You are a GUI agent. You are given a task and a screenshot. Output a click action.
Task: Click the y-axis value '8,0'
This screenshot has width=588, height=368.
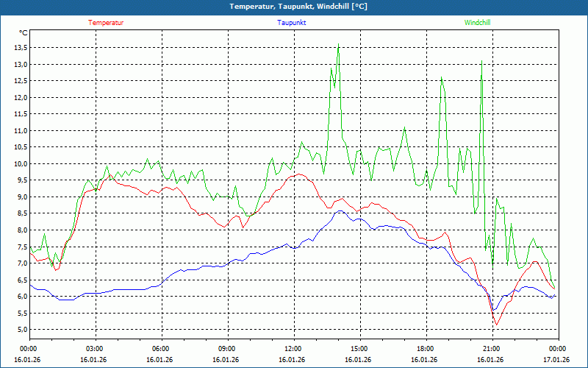(x=22, y=230)
